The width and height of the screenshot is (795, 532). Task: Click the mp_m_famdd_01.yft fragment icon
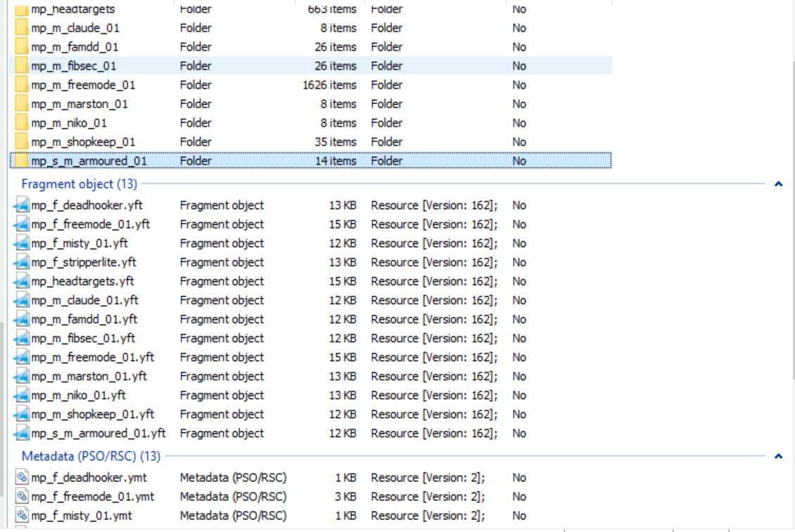21,319
